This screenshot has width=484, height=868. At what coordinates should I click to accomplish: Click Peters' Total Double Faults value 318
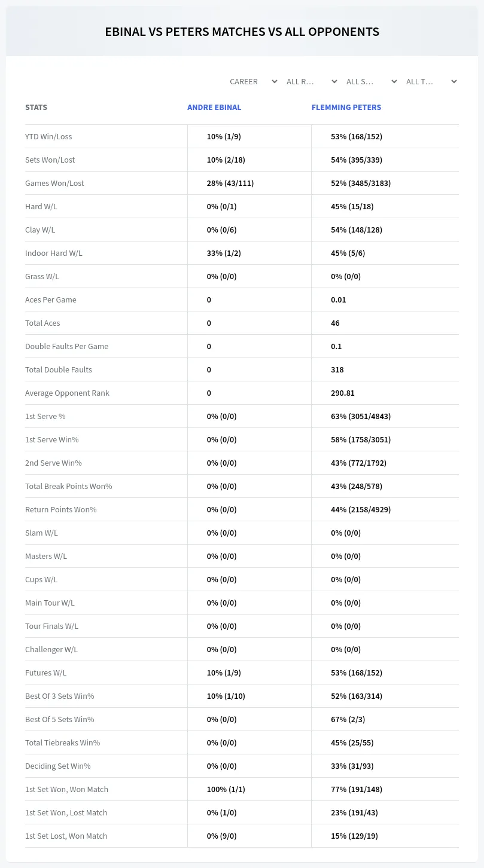pos(337,369)
